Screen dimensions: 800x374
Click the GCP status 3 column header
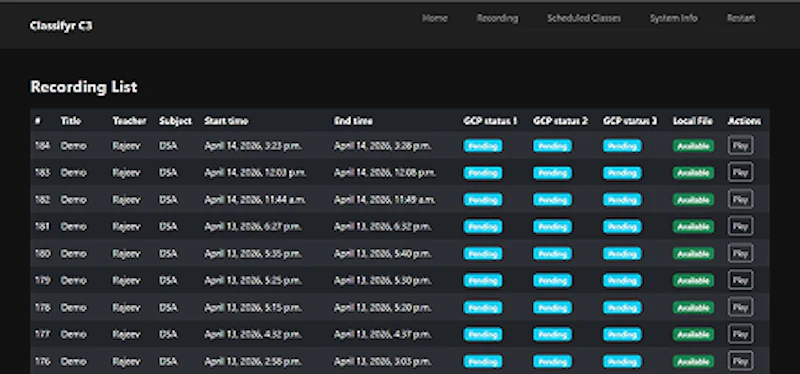(x=630, y=121)
